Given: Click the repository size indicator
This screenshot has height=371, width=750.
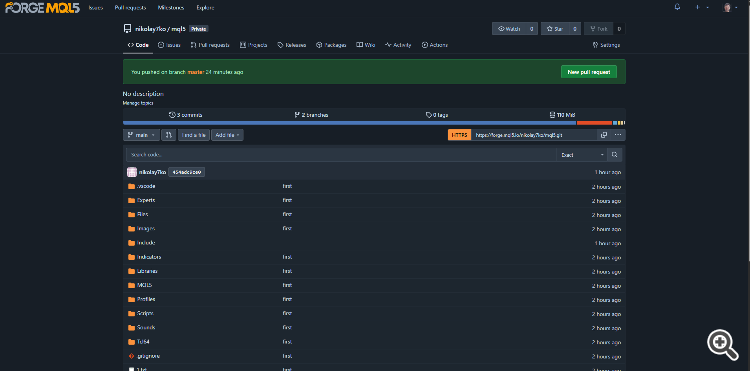Looking at the screenshot, I should pyautogui.click(x=562, y=115).
